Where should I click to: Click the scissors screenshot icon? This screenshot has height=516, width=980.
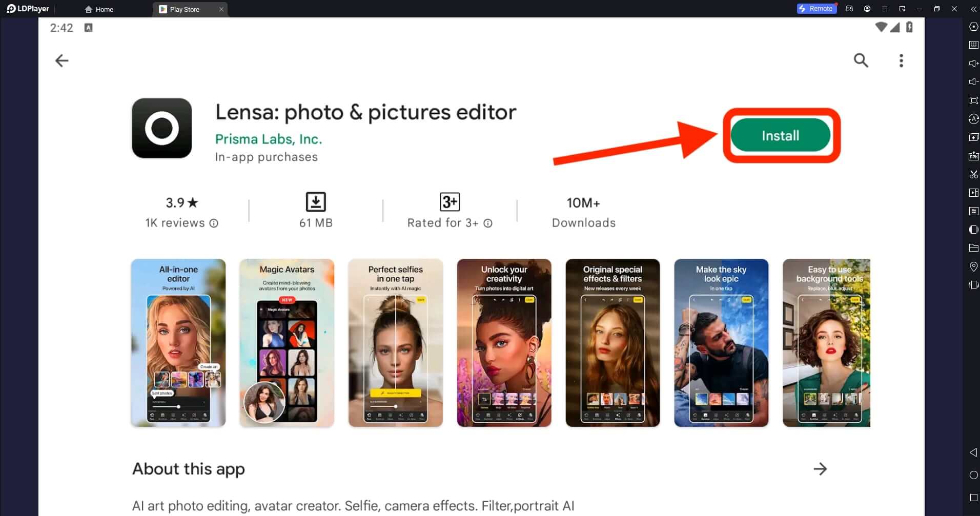pyautogui.click(x=974, y=174)
